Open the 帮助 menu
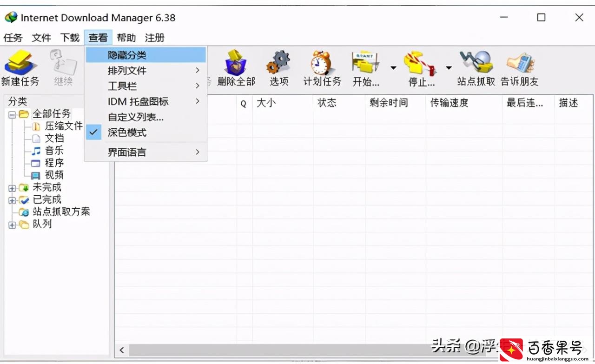The width and height of the screenshot is (595, 364). point(126,38)
